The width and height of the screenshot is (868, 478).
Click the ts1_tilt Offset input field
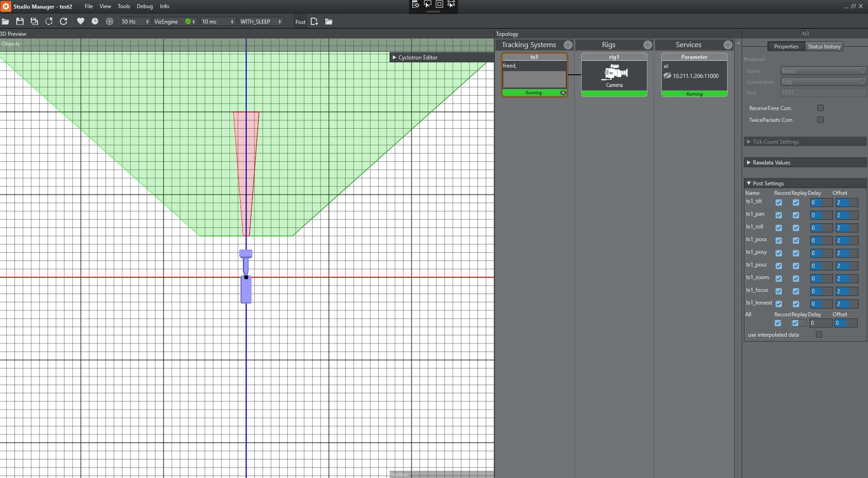coord(846,203)
